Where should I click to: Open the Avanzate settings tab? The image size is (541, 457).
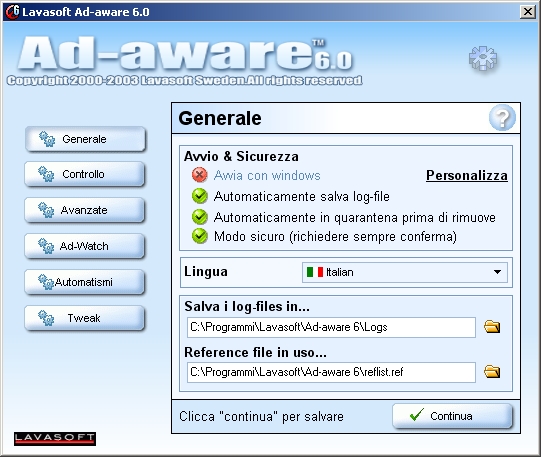pos(85,210)
